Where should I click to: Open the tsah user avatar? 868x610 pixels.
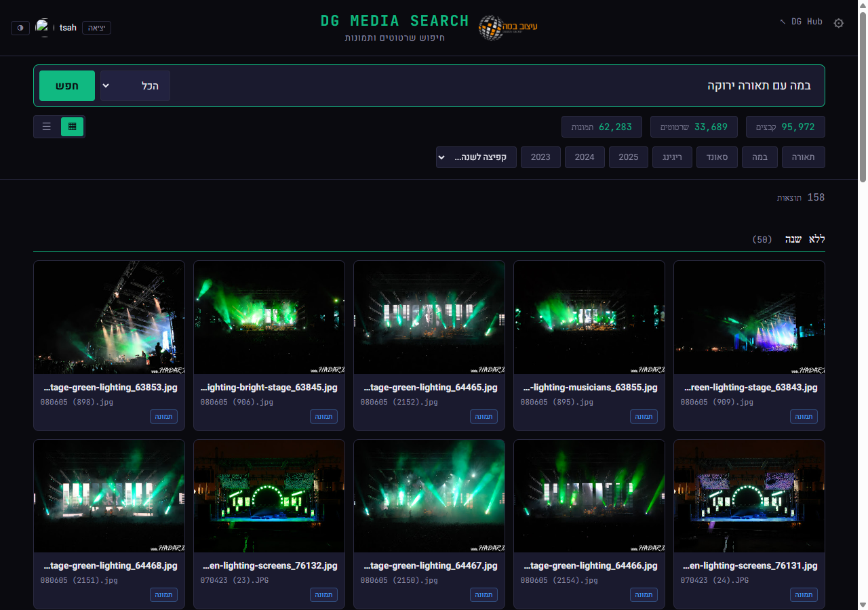[x=45, y=28]
